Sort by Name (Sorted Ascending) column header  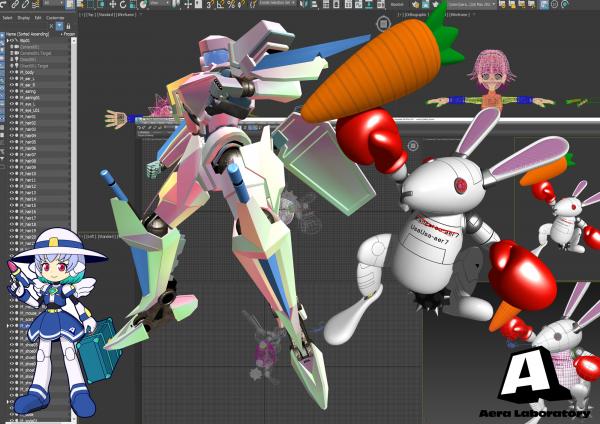(x=28, y=34)
